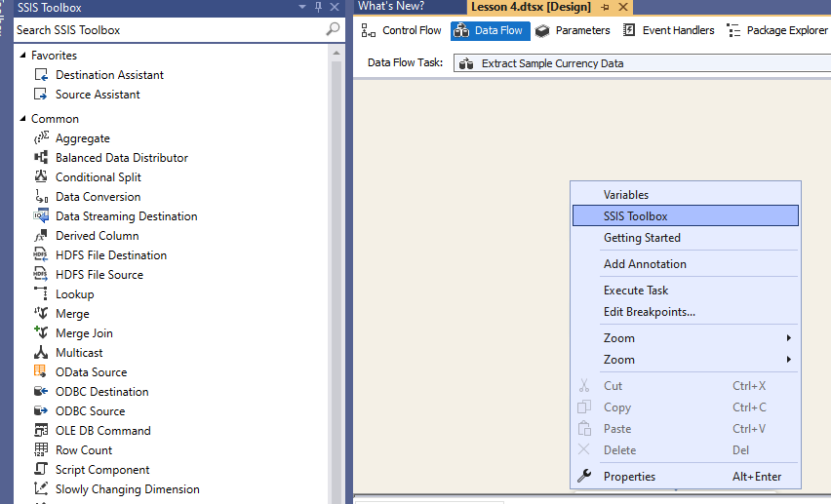Open the Event Handlers tab
831x504 pixels.
[668, 30]
